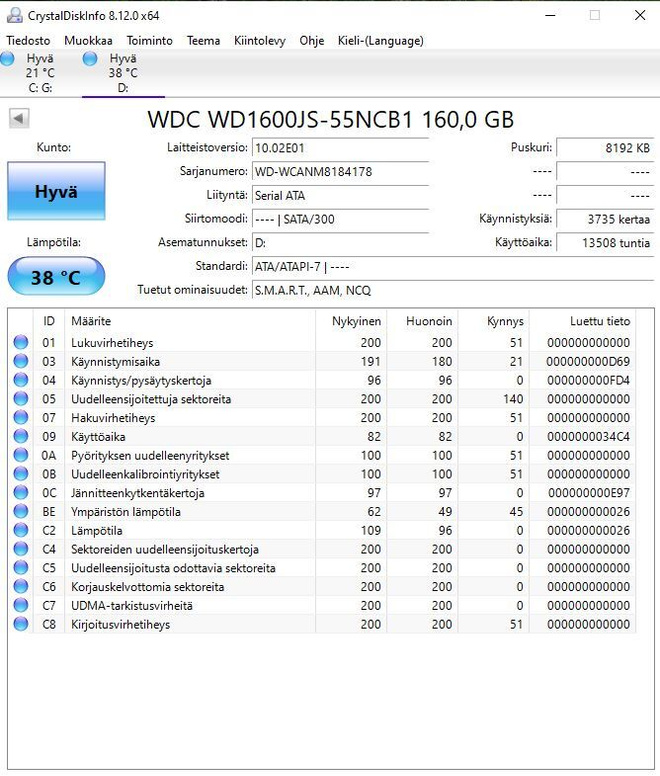The width and height of the screenshot is (660, 776).
Task: Click status orb of row BE Ympäristön lämpötila
Action: point(21,512)
